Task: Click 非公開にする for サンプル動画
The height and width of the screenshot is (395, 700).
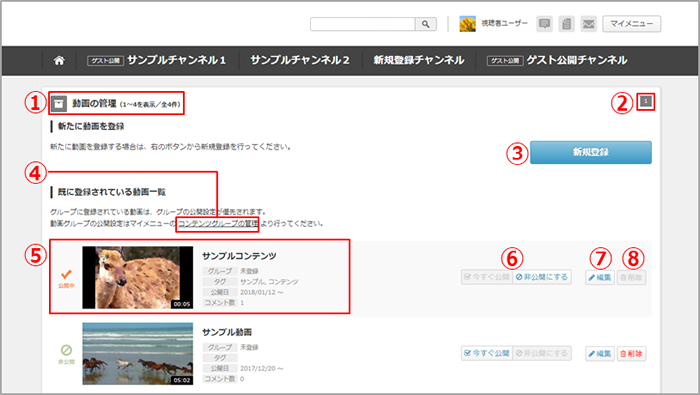Action: [x=542, y=353]
